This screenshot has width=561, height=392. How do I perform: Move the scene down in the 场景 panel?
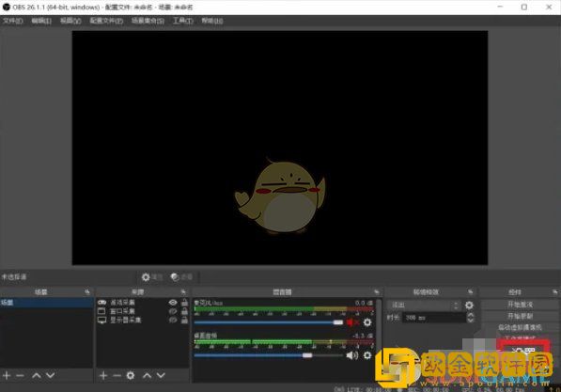click(x=51, y=375)
